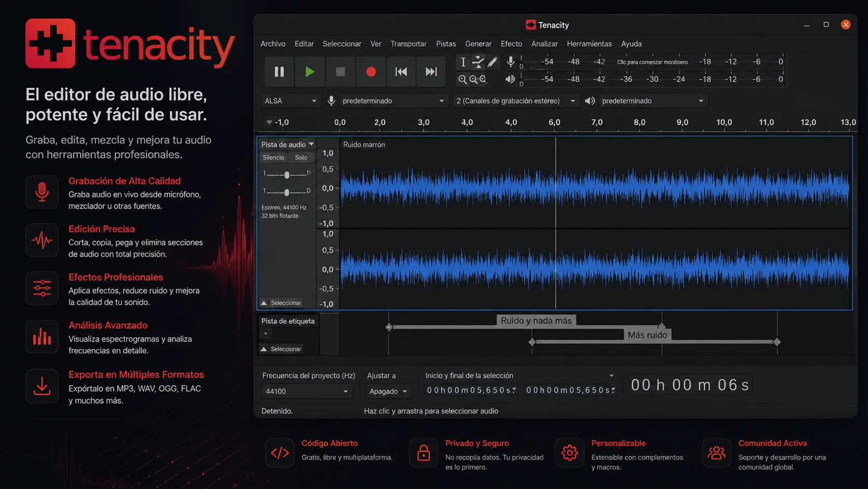This screenshot has height=489, width=868.
Task: Click the audio track gain slider knob
Action: tap(287, 175)
